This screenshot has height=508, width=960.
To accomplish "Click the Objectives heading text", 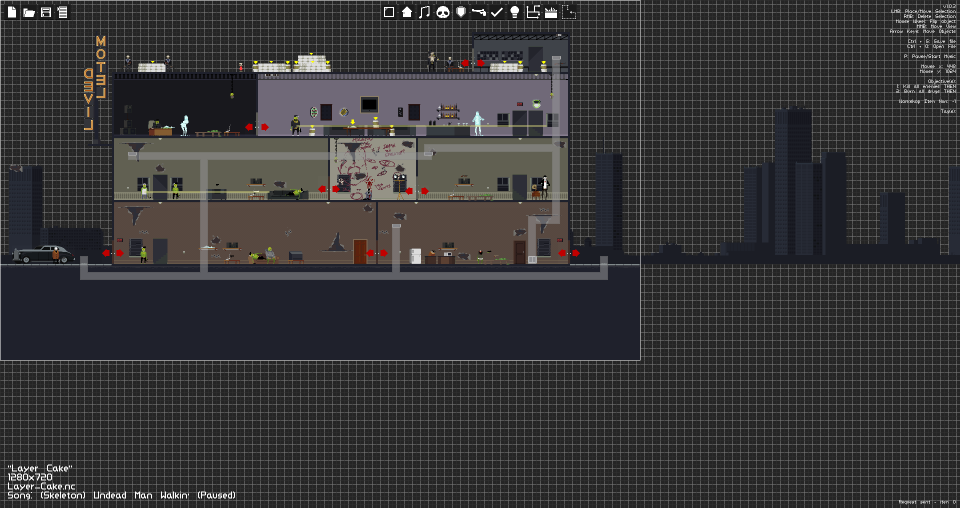I will 941,81.
